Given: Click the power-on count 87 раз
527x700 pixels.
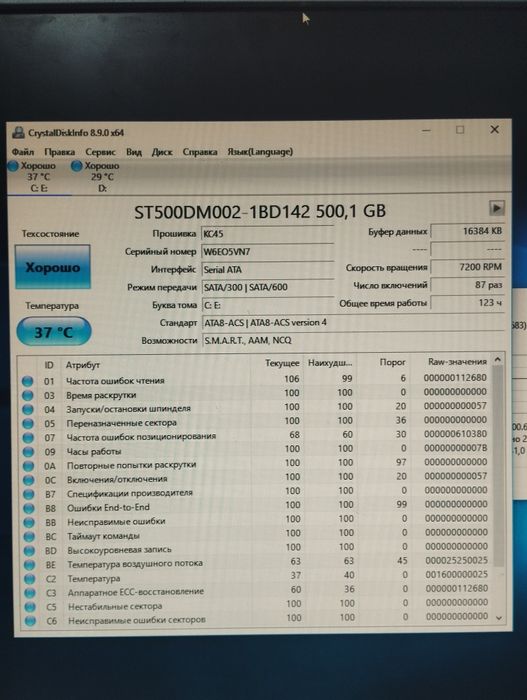Looking at the screenshot, I should (467, 285).
